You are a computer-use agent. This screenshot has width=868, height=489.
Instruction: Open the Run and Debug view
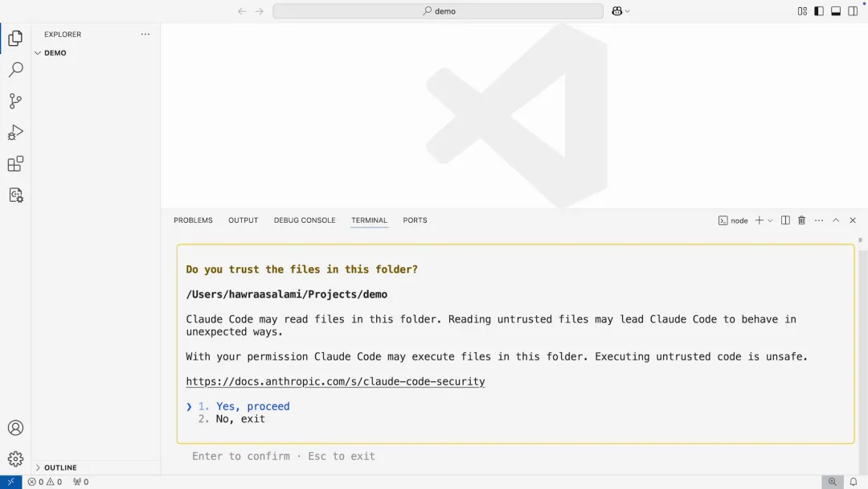15,133
